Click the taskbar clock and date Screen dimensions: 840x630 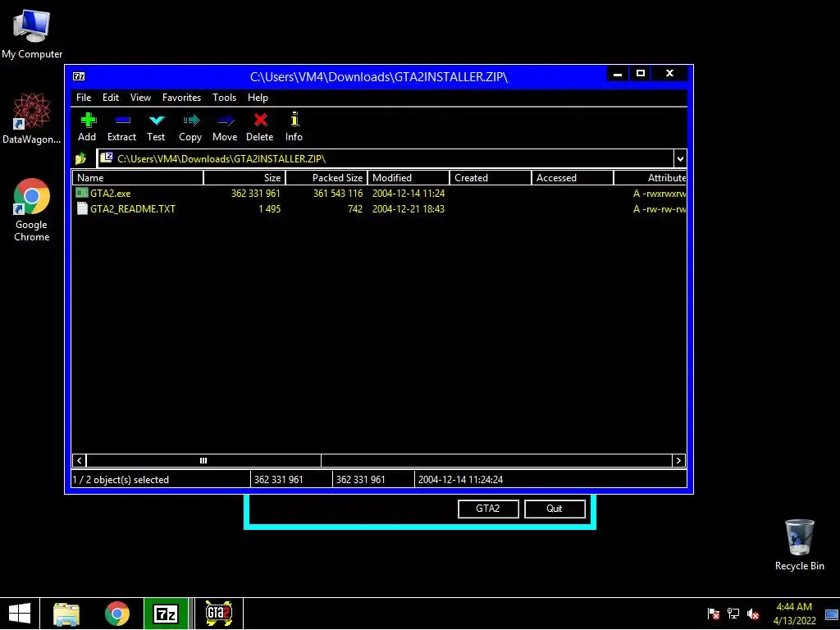[794, 614]
